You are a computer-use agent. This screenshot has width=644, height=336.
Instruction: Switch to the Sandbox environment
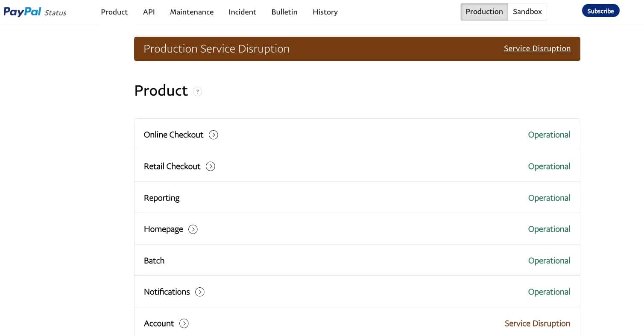(x=527, y=12)
